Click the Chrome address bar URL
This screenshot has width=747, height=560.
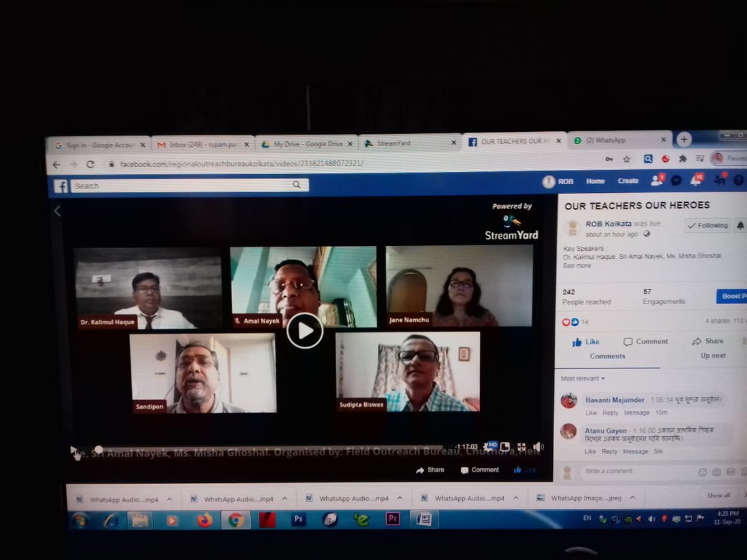tap(242, 164)
